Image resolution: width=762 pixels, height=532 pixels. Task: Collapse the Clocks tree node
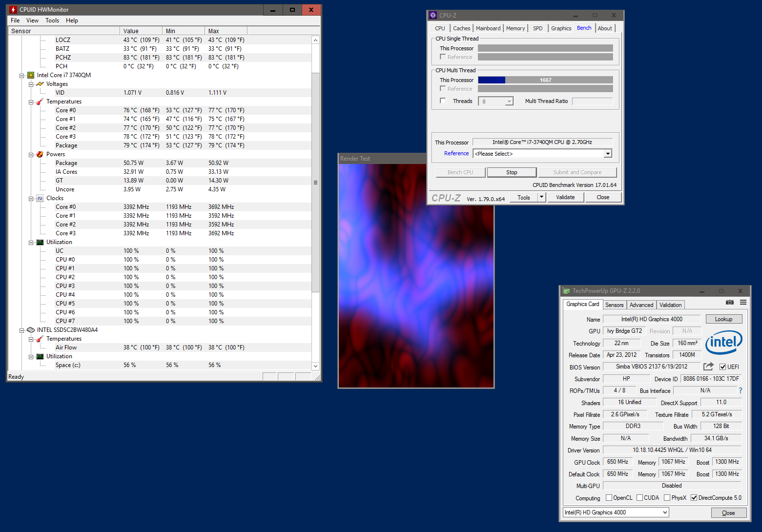click(31, 199)
